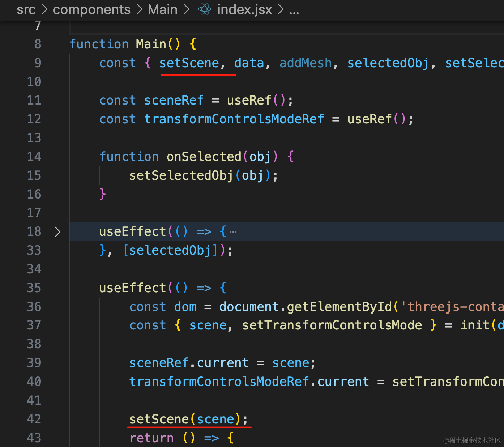Viewport: 504px width, 447px height.
Task: Click the init call on line 37
Action: tap(475, 325)
